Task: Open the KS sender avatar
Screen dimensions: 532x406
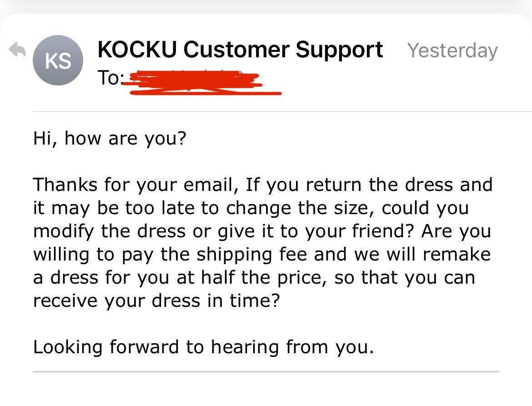Action: click(58, 60)
